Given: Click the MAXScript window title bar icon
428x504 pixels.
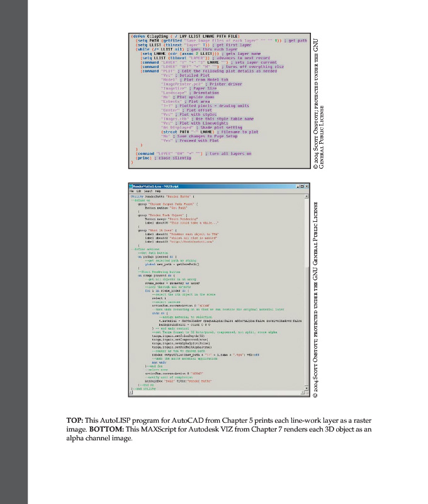Looking at the screenshot, I should coord(130,187).
